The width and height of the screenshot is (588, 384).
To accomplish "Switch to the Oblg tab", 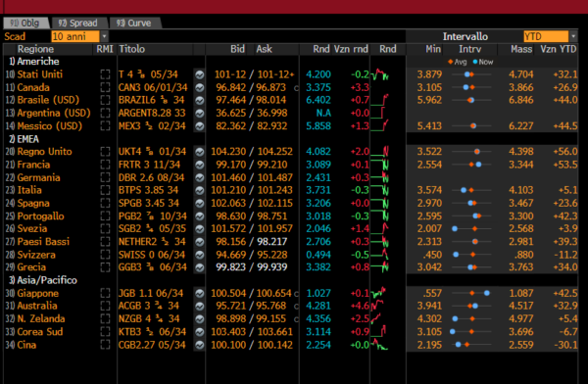I will coord(25,24).
